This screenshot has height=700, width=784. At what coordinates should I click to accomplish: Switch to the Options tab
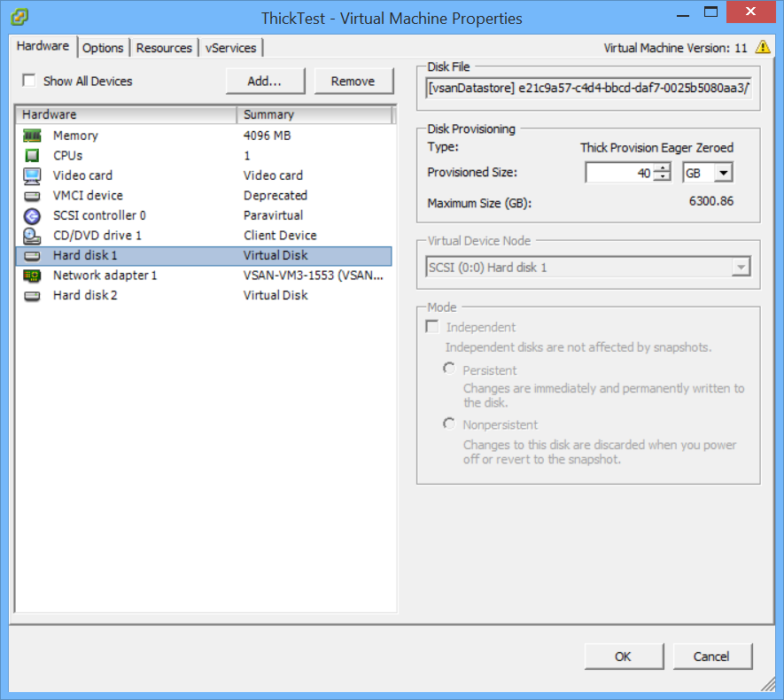[103, 48]
